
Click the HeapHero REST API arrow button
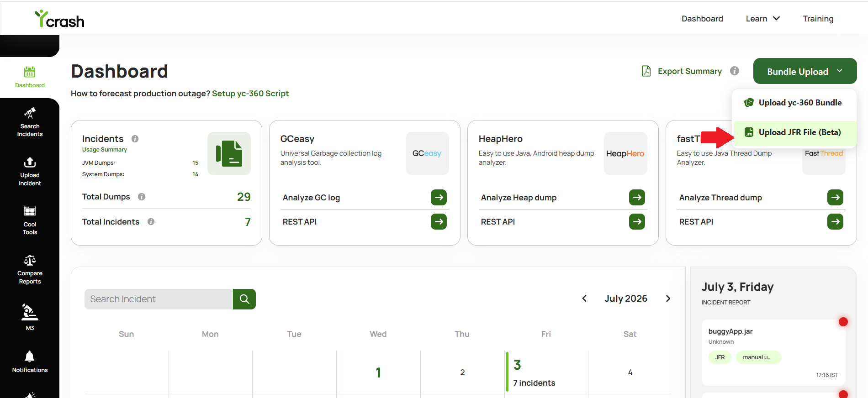coord(637,222)
